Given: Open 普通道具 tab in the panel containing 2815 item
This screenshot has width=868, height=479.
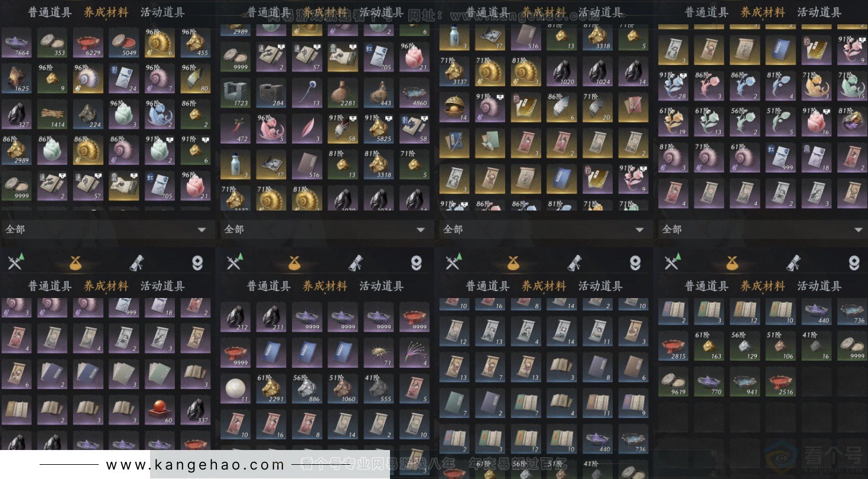Looking at the screenshot, I should (x=707, y=286).
